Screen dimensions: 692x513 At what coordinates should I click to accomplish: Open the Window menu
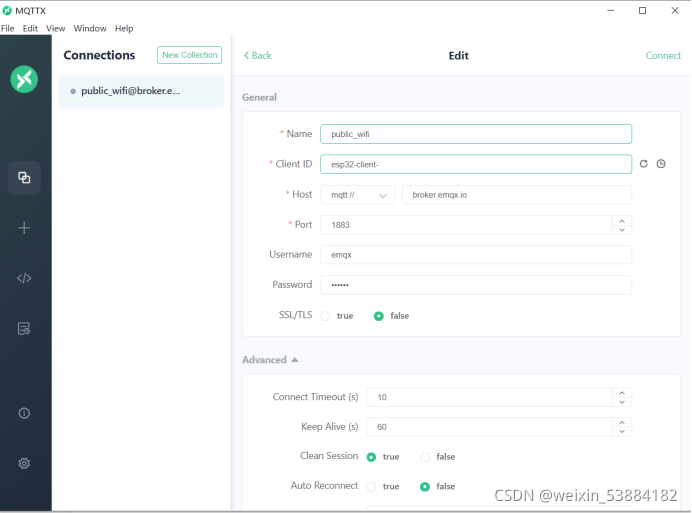coord(90,28)
